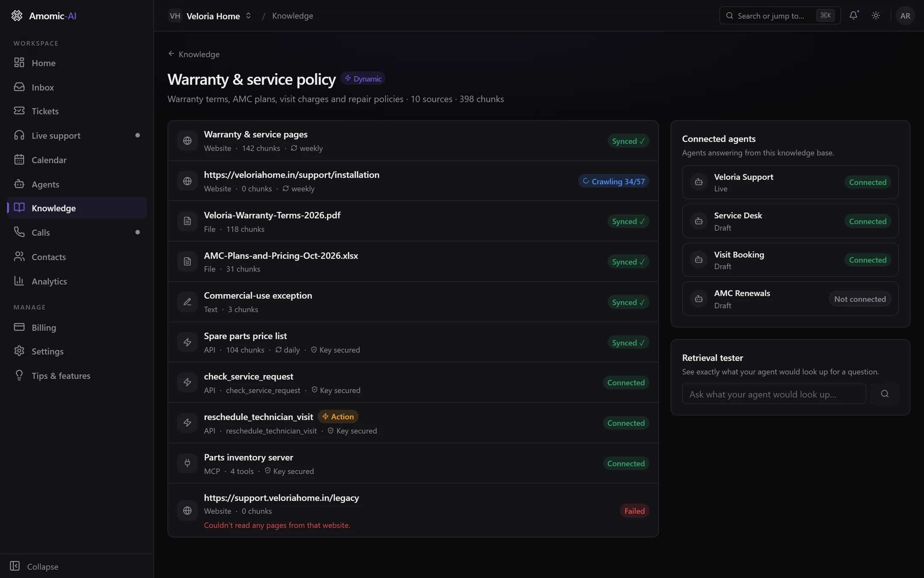
Task: Click bolt icon for Spare parts price list
Action: point(187,342)
